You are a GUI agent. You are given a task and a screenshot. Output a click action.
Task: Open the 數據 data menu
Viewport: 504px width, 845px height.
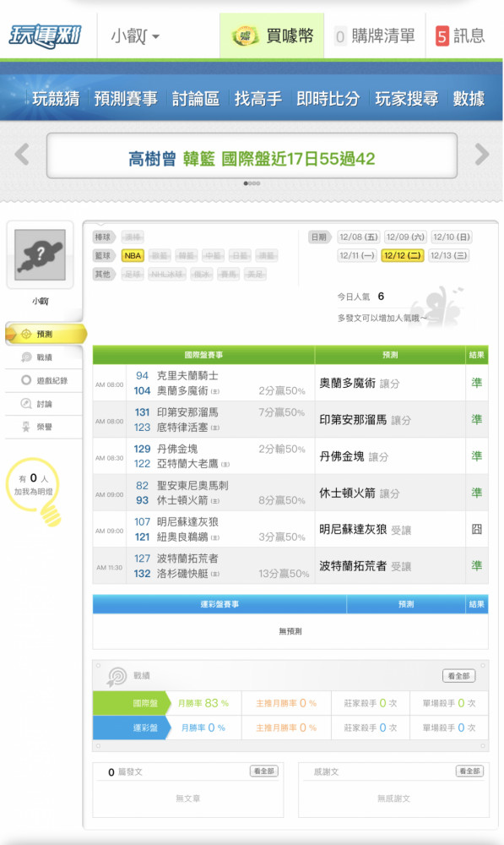pos(469,99)
